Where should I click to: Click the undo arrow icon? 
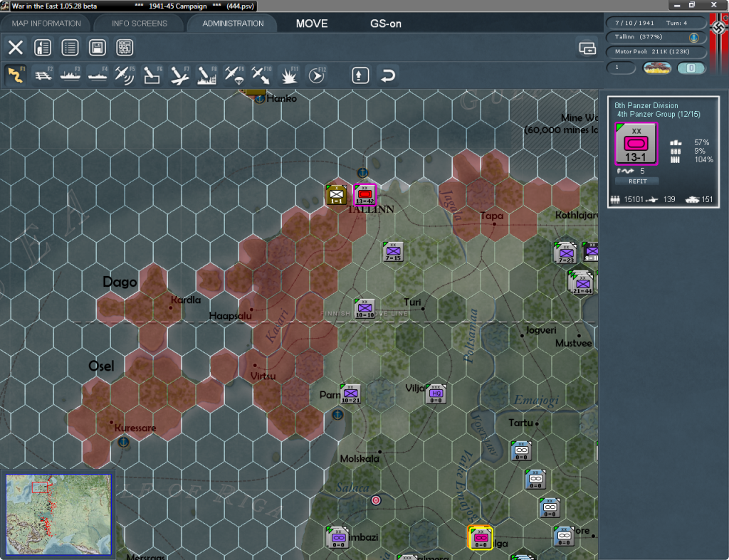coord(388,75)
